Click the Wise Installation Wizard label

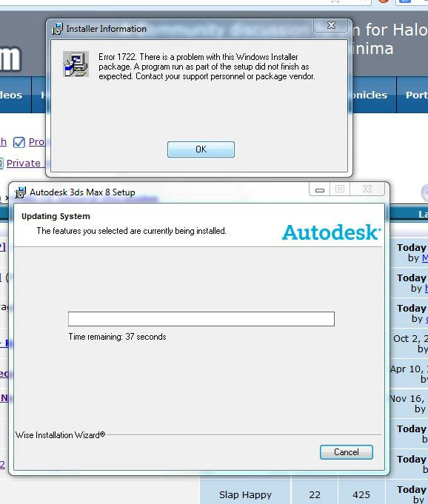(61, 435)
